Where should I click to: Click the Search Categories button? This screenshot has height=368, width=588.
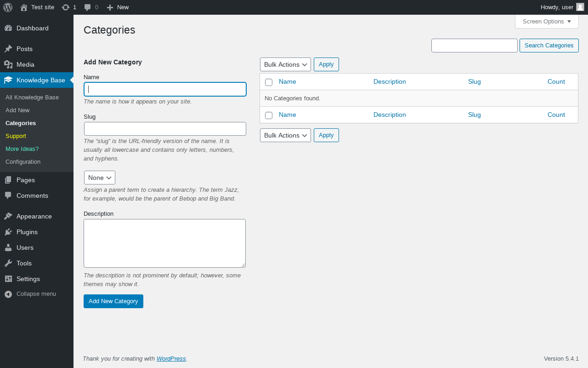(x=549, y=46)
